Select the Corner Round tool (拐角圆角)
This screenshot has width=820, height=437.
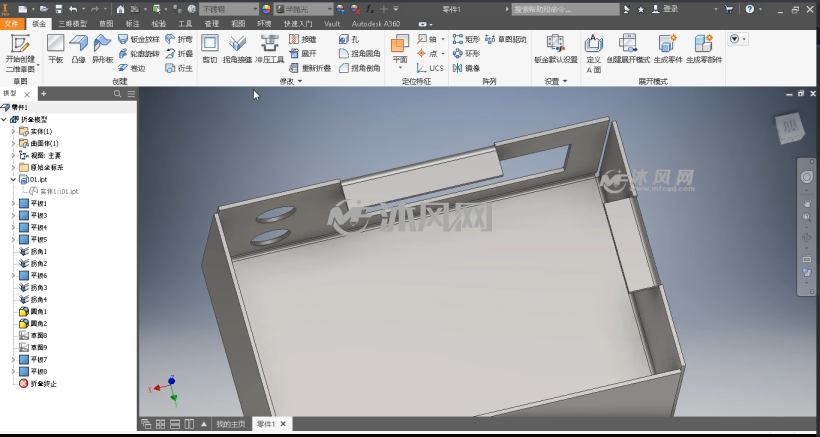point(359,53)
